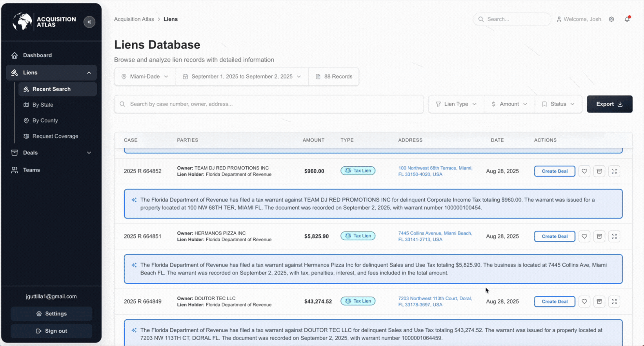
Task: Expand the Deals section in sidebar
Action: coord(51,153)
